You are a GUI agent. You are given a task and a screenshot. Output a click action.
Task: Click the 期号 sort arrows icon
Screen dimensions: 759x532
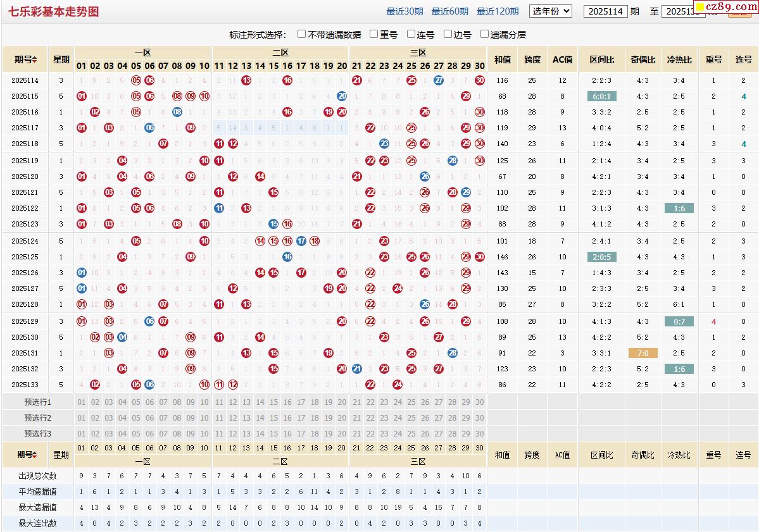[x=35, y=59]
